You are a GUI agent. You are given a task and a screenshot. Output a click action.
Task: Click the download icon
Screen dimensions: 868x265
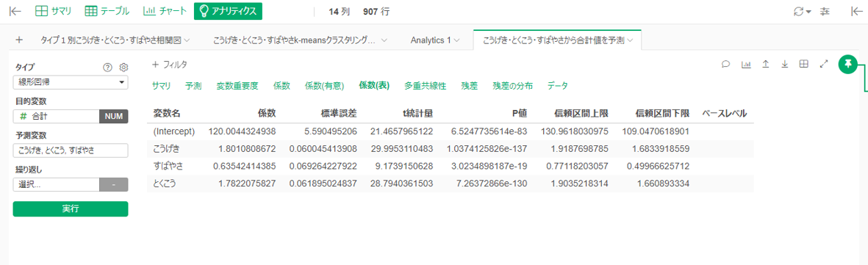click(x=784, y=64)
